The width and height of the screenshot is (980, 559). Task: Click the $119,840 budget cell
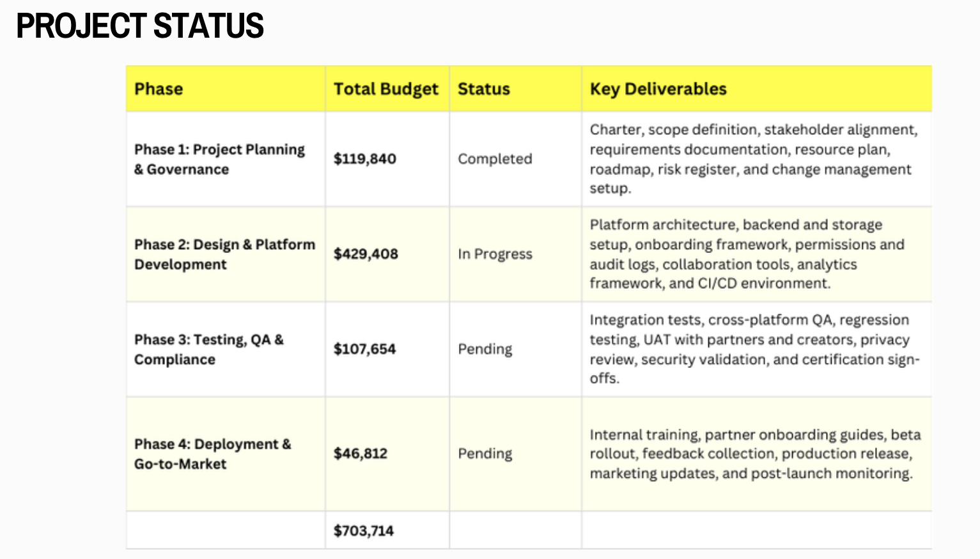pyautogui.click(x=365, y=159)
